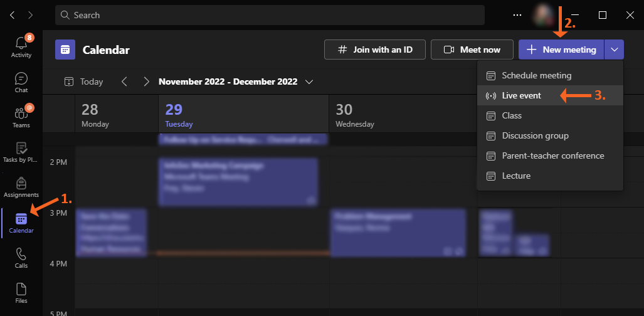This screenshot has height=316, width=644.
Task: Expand the November 2022 - December 2022 date picker
Action: (x=309, y=82)
